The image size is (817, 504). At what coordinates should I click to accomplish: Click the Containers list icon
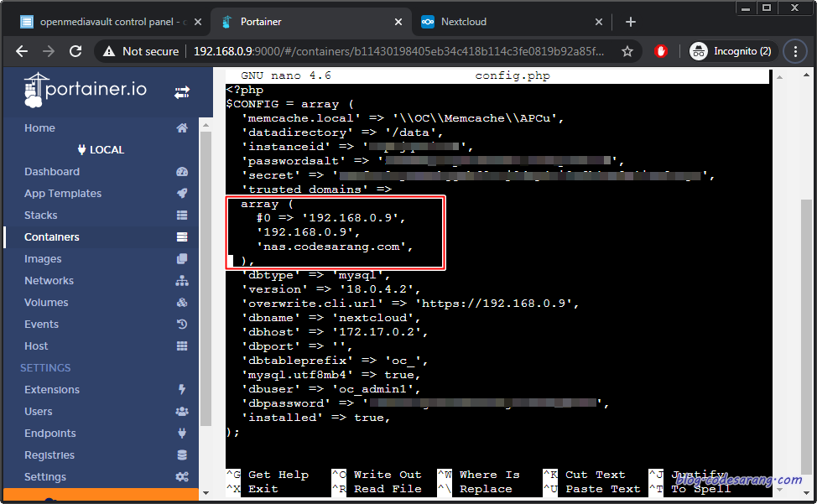point(182,236)
